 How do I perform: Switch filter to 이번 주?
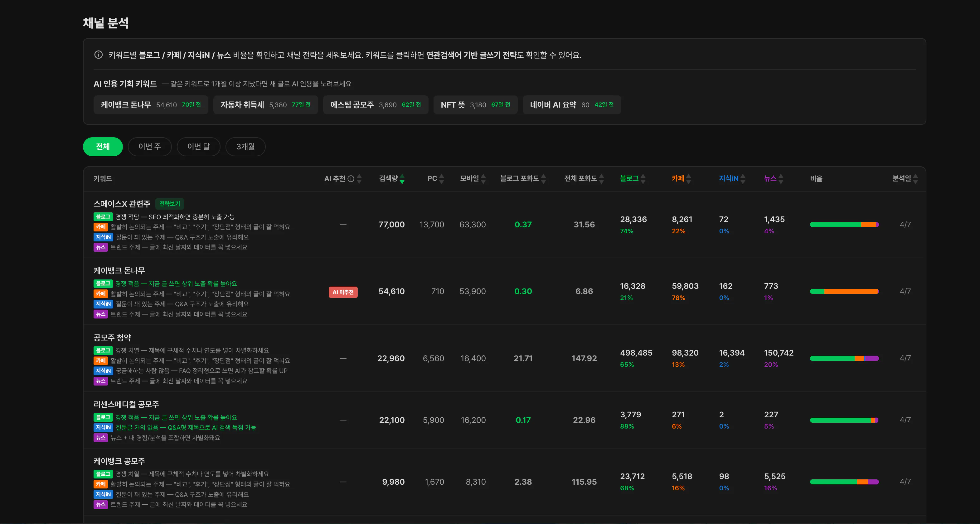(150, 147)
